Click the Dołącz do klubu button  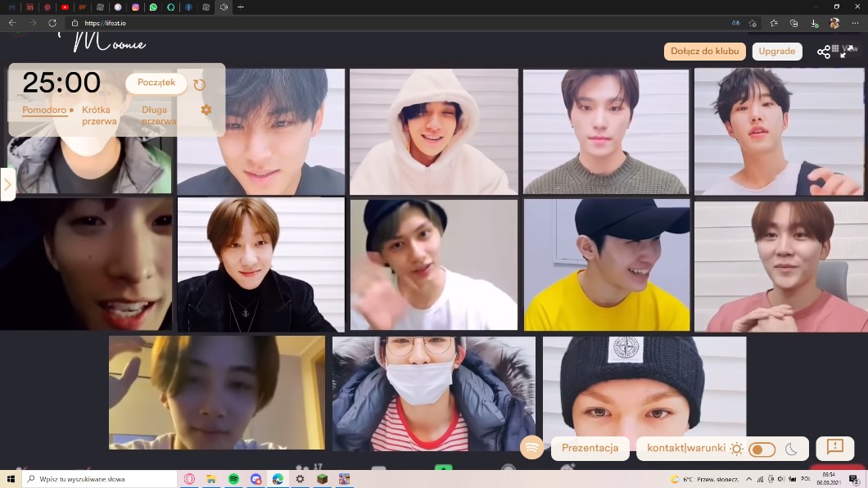(x=704, y=52)
